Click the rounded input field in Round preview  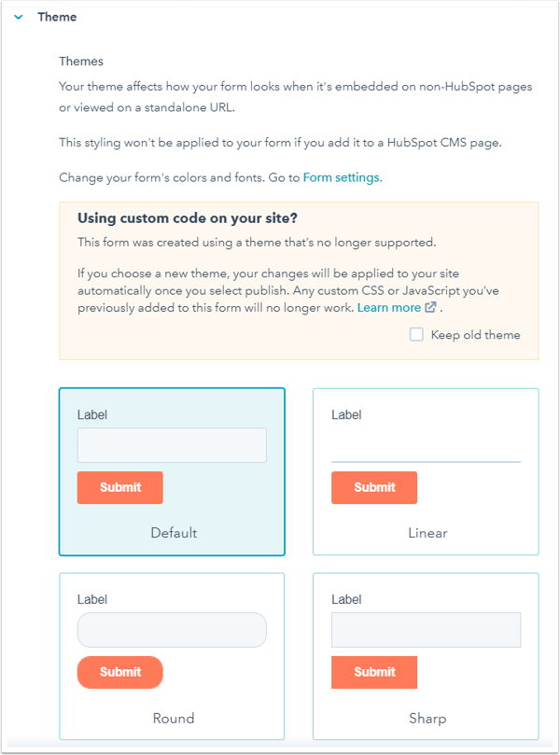172,630
